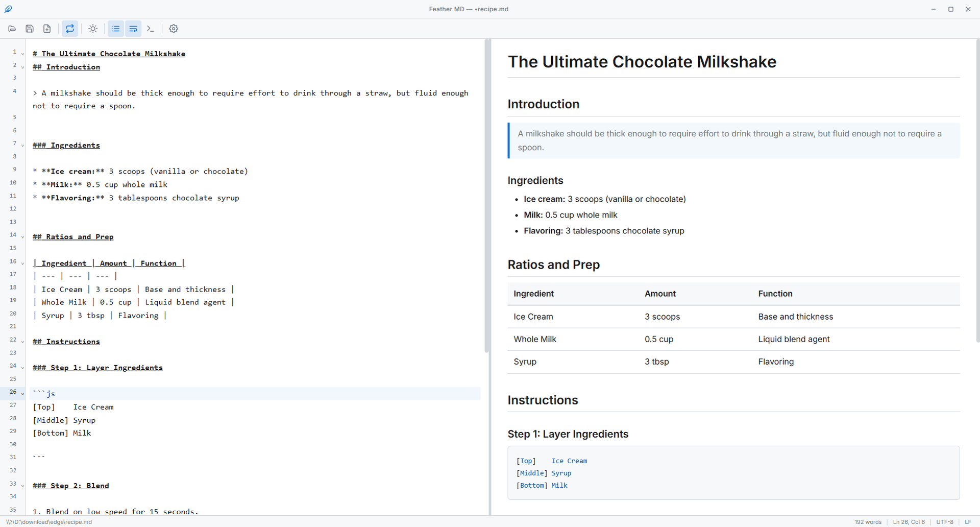Screen dimensions: 980x527
Task: Toggle the list-style toolbar button
Action: click(x=116, y=29)
